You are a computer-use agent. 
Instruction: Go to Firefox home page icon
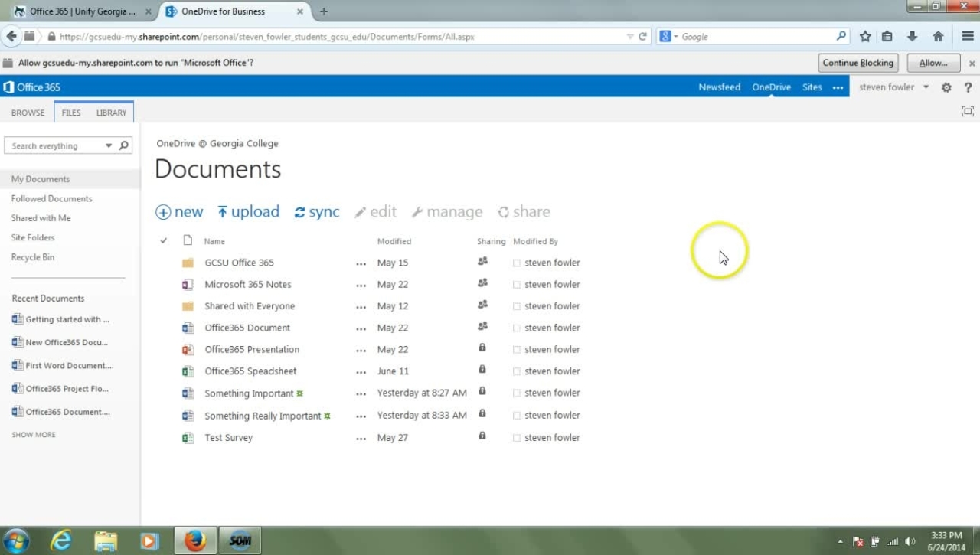pyautogui.click(x=938, y=36)
